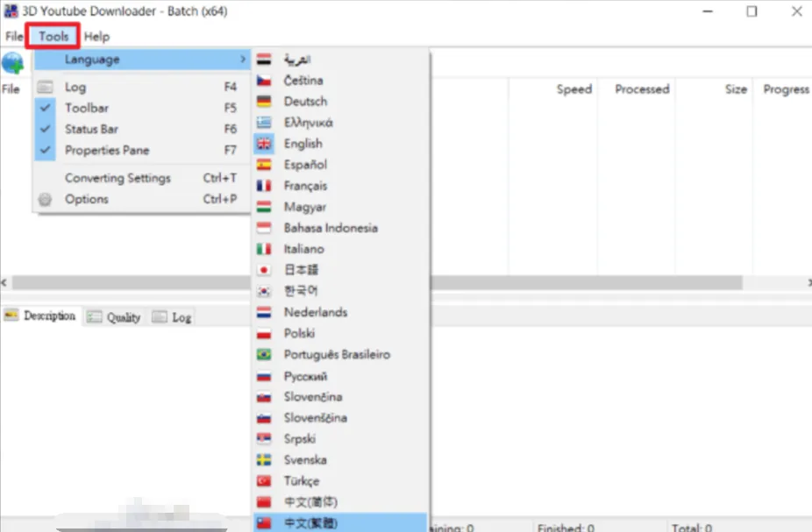Choose Polski language option

(341, 333)
